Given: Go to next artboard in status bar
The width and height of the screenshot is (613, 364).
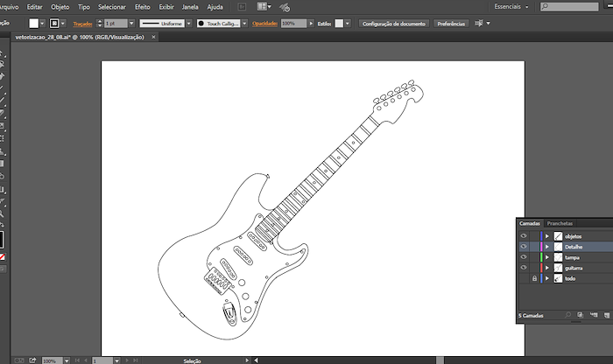Looking at the screenshot, I should click(127, 360).
